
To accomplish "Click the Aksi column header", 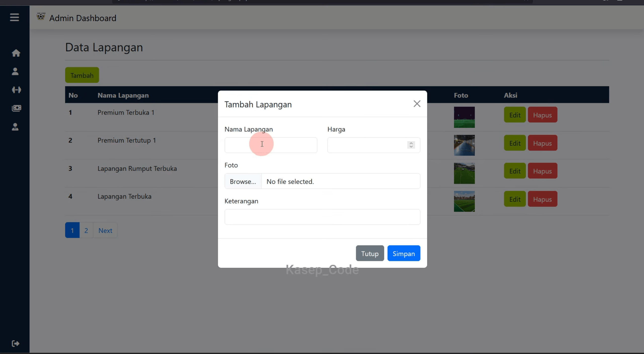I will point(510,95).
